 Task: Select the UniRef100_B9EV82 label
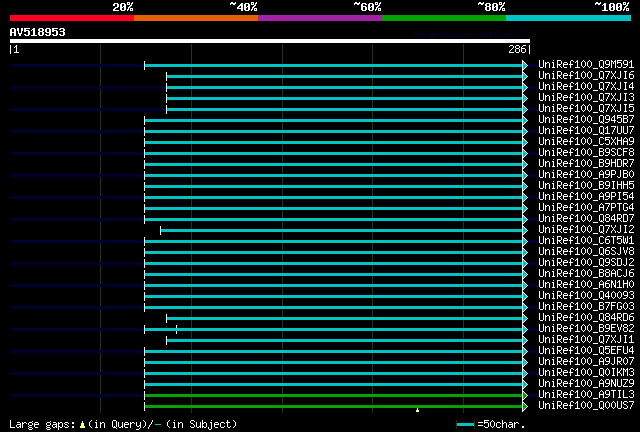586,329
